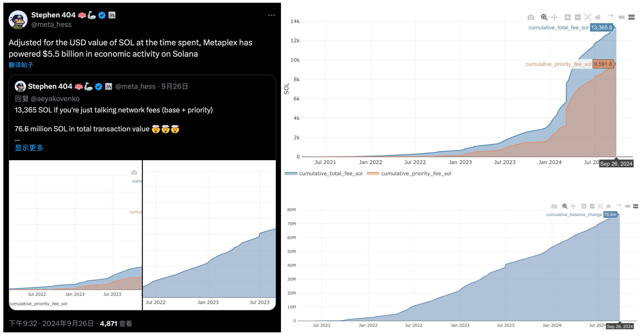This screenshot has height=336, width=644.
Task: Open the @aeyakovenko mention link
Action: [x=55, y=99]
